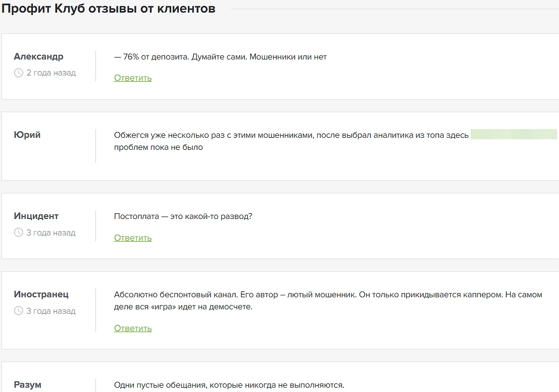This screenshot has width=559, height=392.
Task: Select the reviewer name Иностранец
Action: coord(42,294)
